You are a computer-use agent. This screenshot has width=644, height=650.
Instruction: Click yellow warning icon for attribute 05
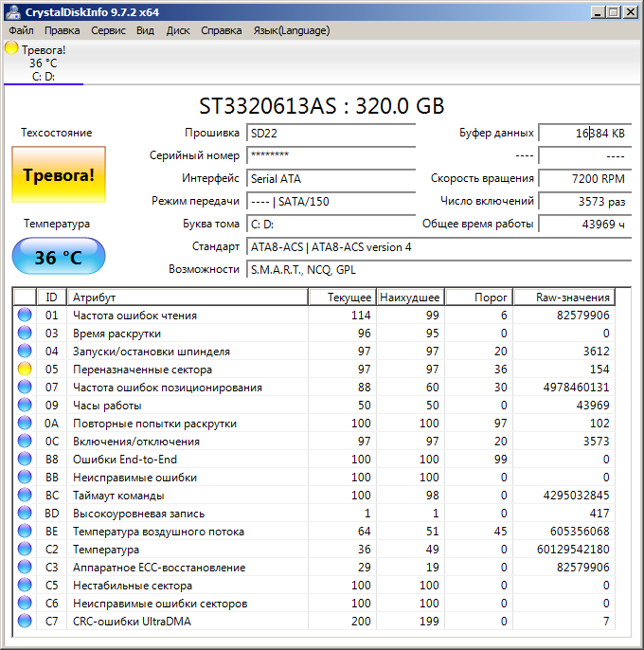[25, 370]
